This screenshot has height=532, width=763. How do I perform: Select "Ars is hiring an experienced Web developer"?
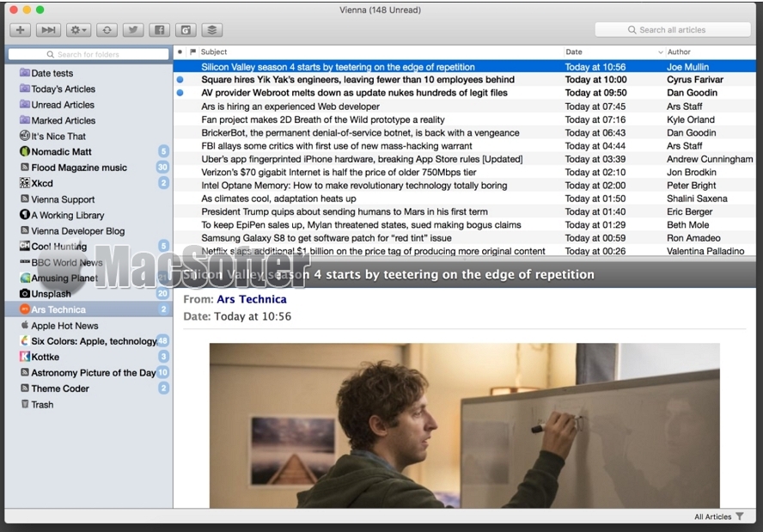pyautogui.click(x=465, y=106)
